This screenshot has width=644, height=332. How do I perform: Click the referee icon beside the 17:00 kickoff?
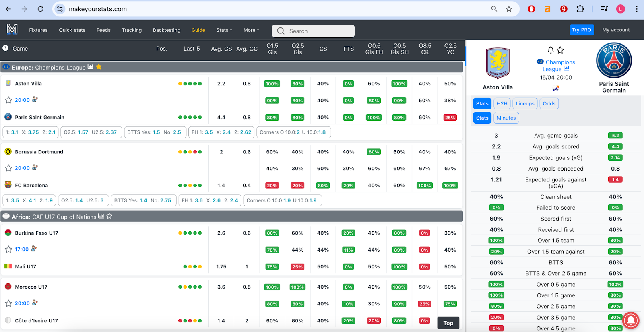(x=34, y=248)
